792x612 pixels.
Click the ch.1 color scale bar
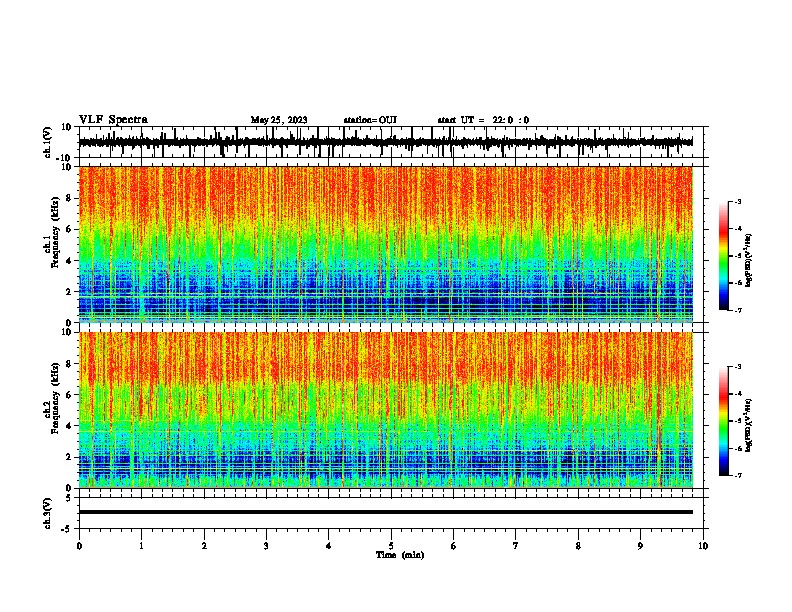click(x=724, y=256)
